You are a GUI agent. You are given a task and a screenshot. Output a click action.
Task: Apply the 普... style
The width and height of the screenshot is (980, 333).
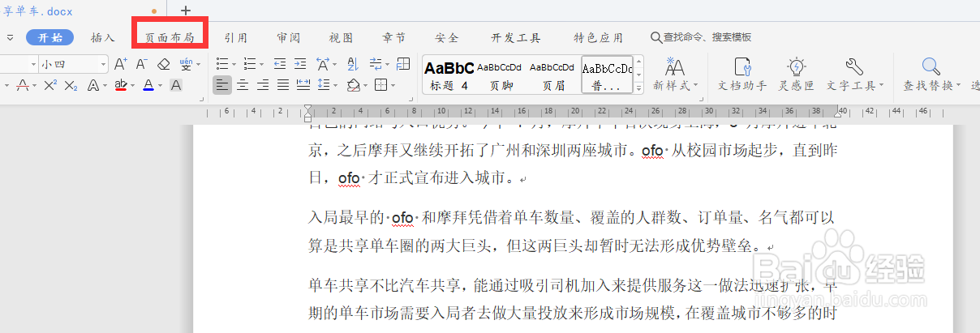[607, 75]
